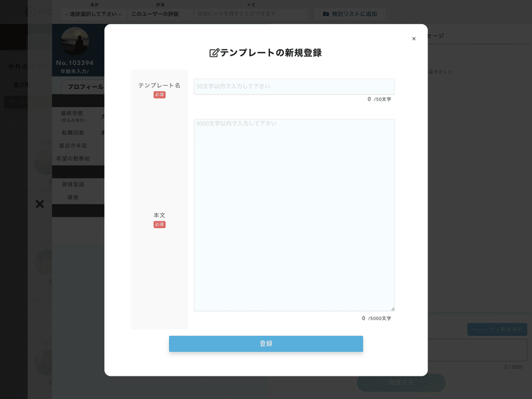Viewport: 532px width, 399px height.
Task: Open the このユーザーの評価 dropdown in background
Action: pyautogui.click(x=160, y=14)
